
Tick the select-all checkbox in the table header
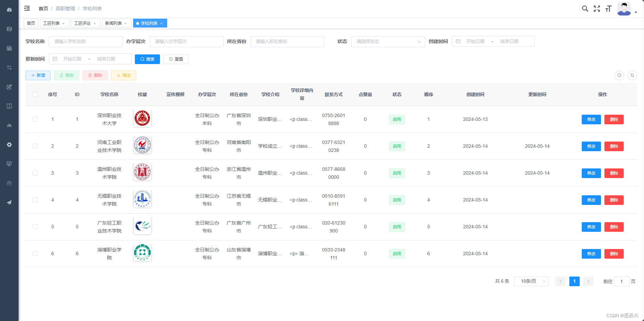coord(35,94)
